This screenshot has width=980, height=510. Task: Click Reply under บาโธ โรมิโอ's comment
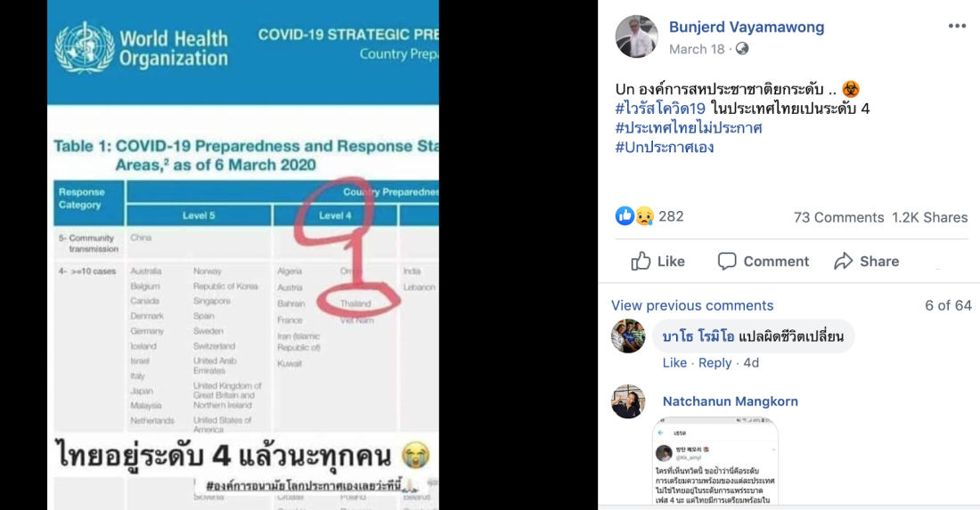[715, 362]
